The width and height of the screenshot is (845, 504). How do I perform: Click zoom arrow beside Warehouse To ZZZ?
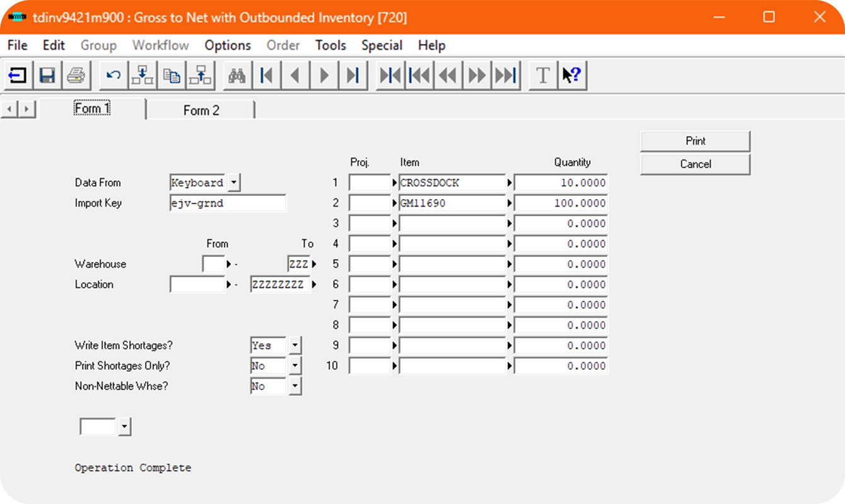pos(314,264)
